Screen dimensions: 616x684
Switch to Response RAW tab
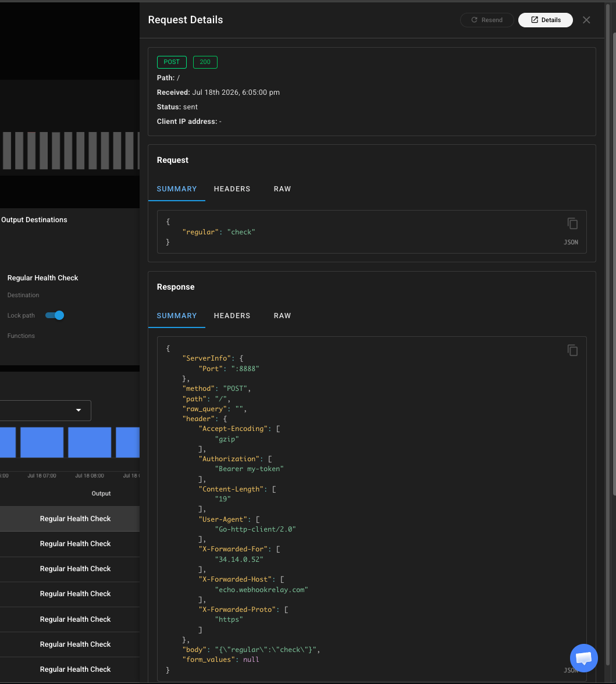[x=282, y=315]
